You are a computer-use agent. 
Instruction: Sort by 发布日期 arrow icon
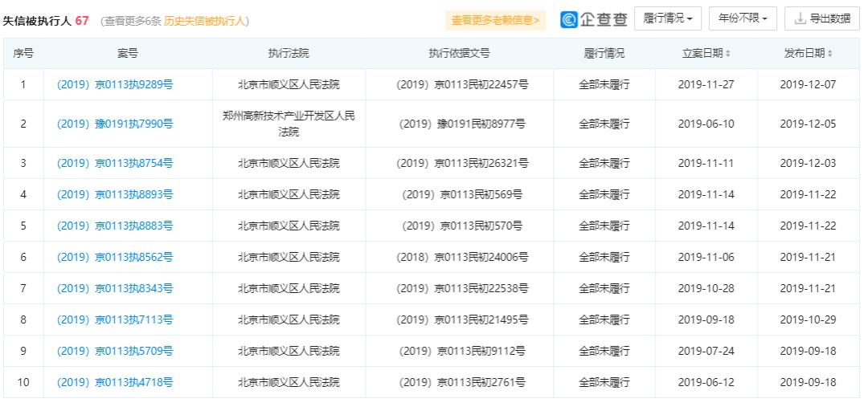(829, 54)
